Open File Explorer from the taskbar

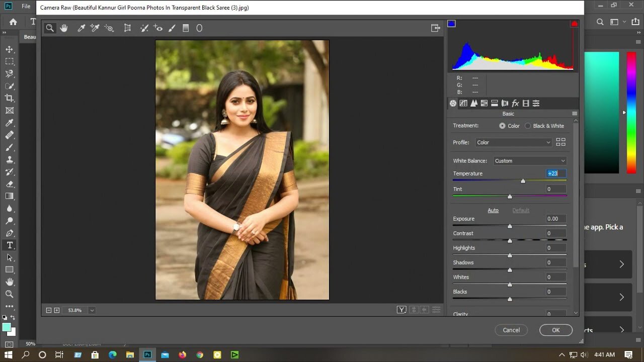tap(130, 354)
